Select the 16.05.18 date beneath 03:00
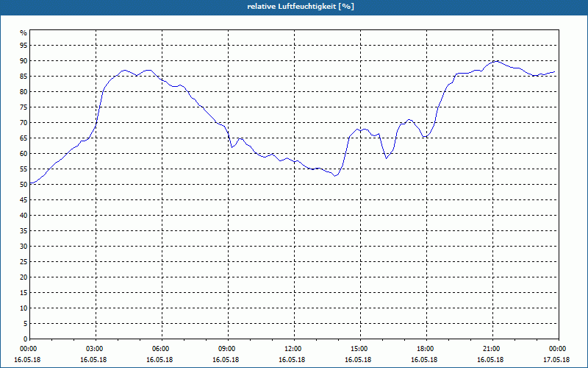 click(93, 360)
